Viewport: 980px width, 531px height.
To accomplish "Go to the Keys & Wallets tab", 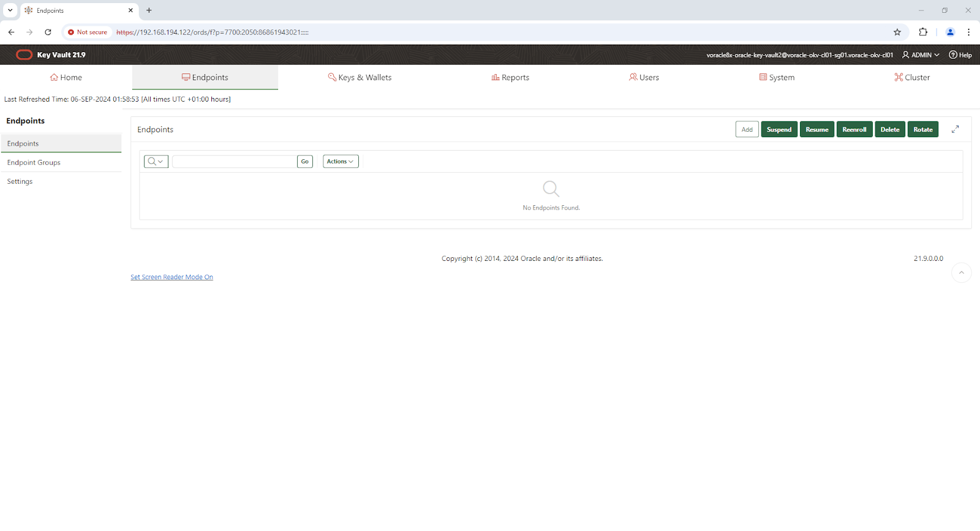I will tap(360, 77).
